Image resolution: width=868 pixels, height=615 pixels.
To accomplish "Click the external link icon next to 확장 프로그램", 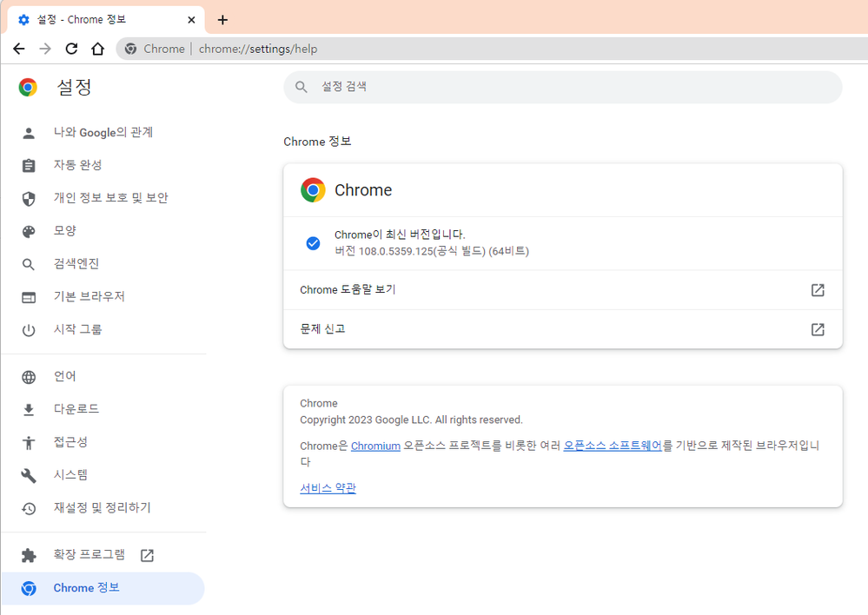I will pos(147,555).
